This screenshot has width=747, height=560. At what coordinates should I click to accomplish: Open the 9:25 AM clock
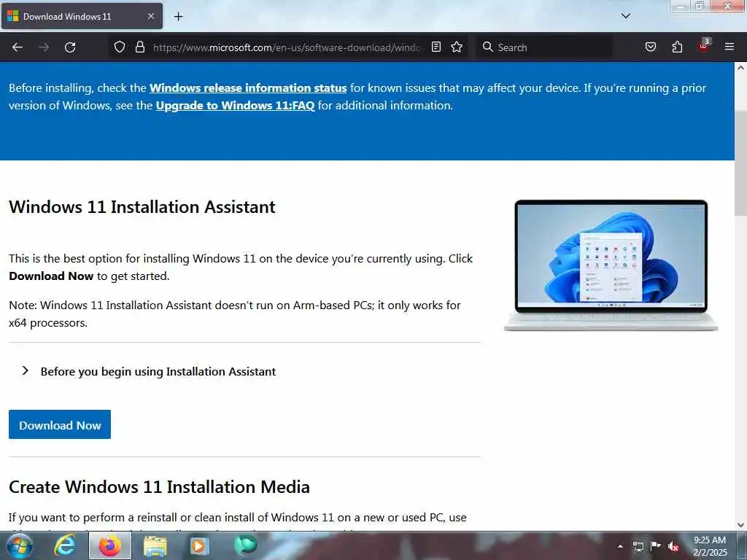(710, 546)
